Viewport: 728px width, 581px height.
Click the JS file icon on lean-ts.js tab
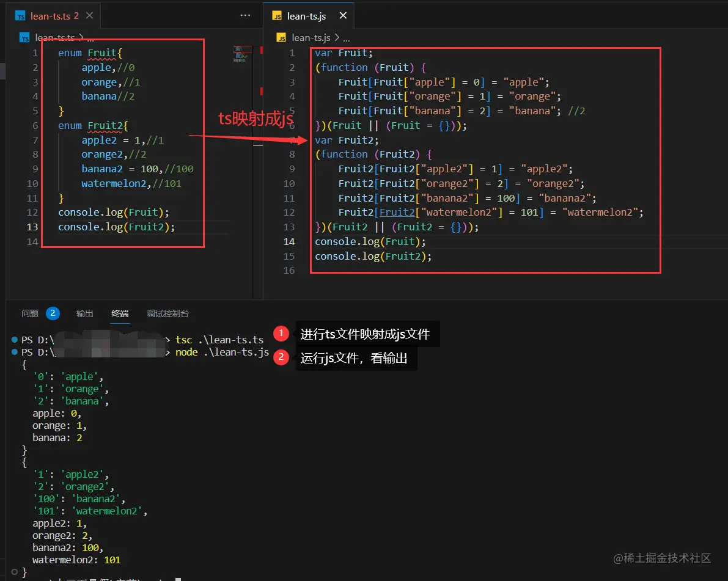(x=277, y=16)
